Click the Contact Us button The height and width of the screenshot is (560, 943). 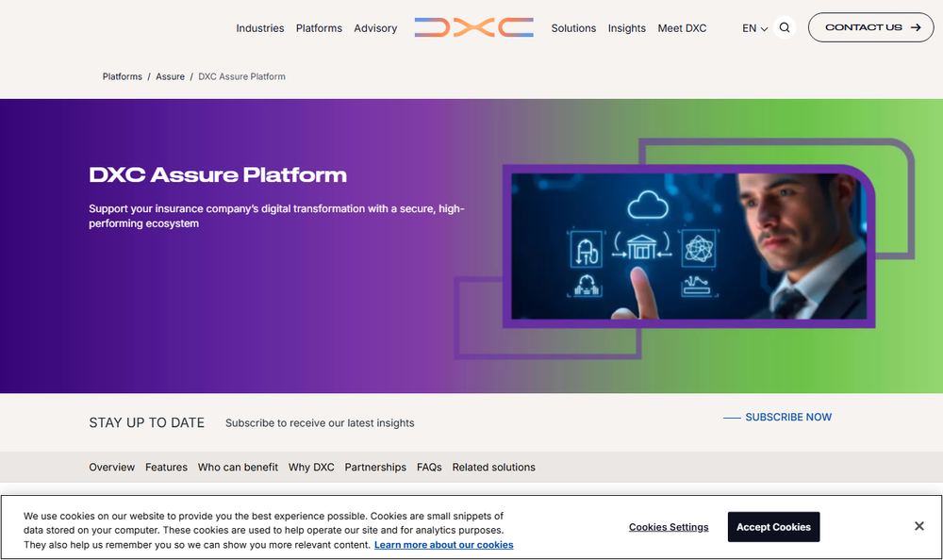point(870,27)
